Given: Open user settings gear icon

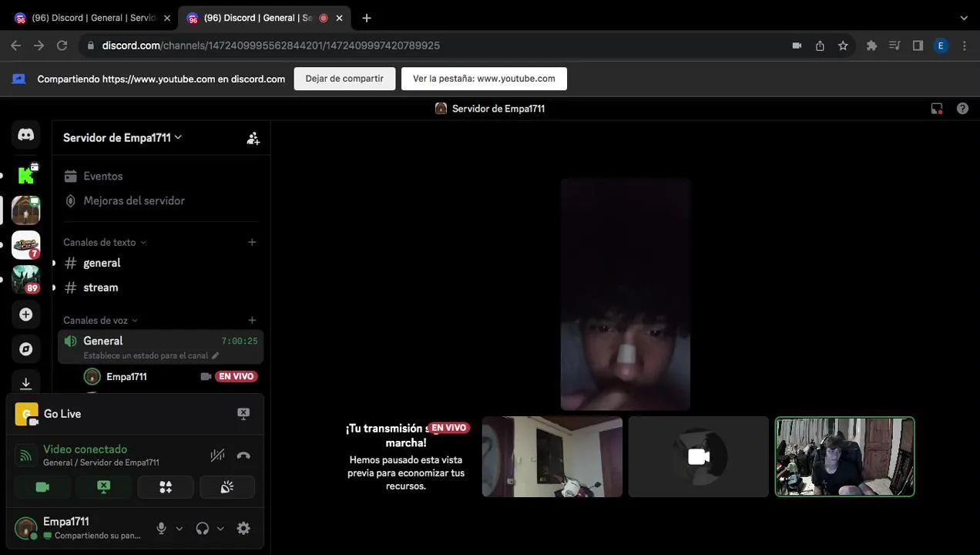Looking at the screenshot, I should [243, 528].
